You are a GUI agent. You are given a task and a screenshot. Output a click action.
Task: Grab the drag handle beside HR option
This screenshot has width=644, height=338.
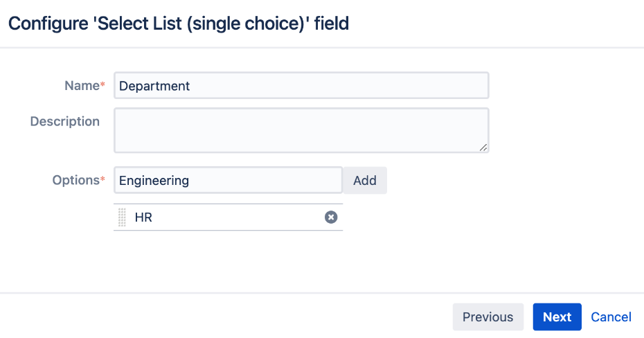click(122, 217)
